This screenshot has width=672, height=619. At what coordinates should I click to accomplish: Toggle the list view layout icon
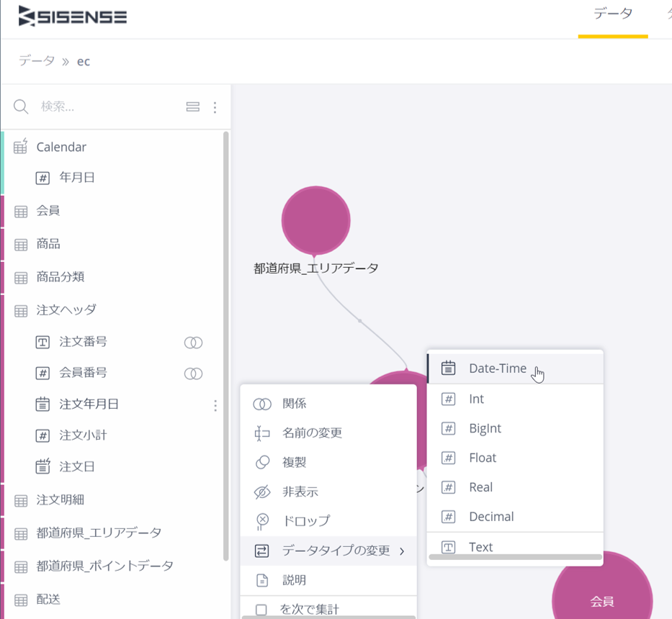193,107
